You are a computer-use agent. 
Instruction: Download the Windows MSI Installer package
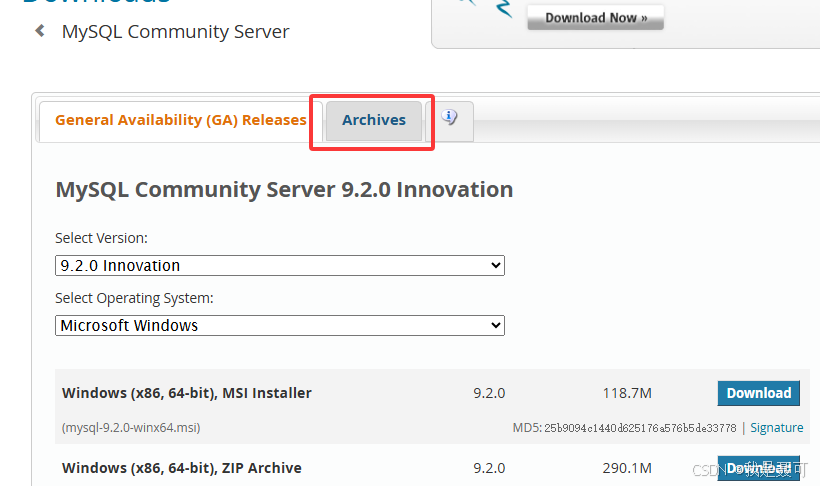pyautogui.click(x=758, y=393)
